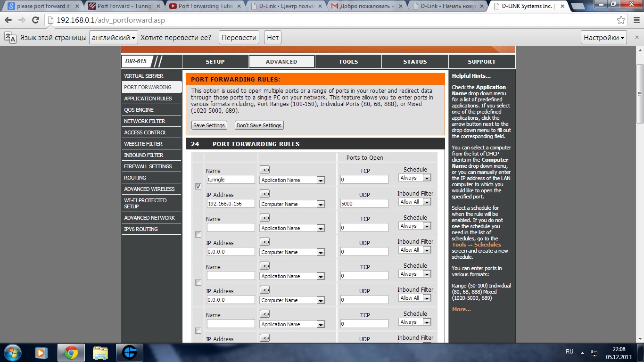Open the blue circular app in the taskbar
The image size is (644, 362).
pyautogui.click(x=129, y=353)
